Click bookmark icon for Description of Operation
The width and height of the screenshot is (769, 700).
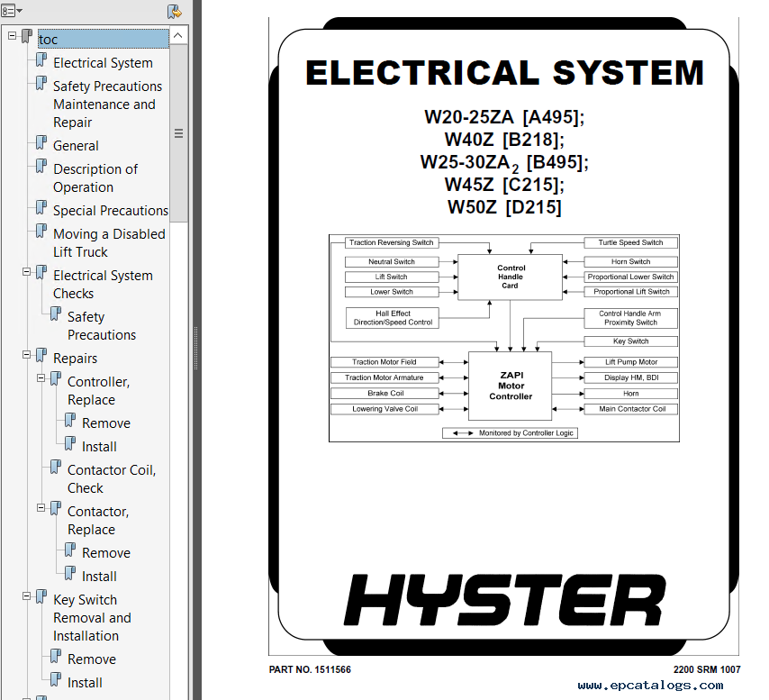pos(41,167)
